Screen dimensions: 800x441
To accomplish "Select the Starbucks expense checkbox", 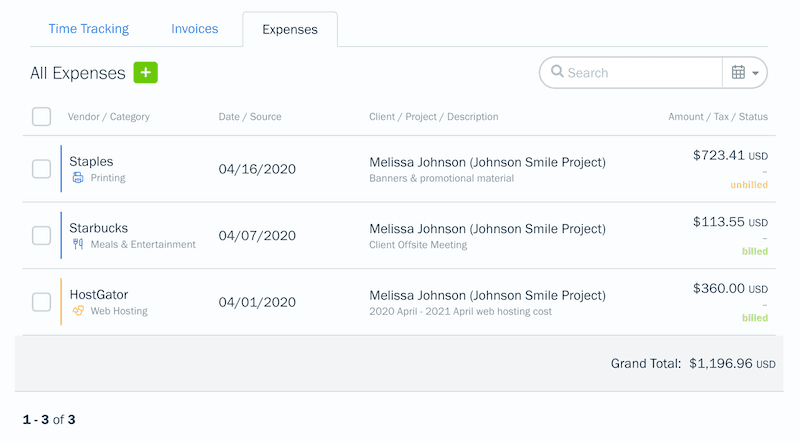I will click(41, 236).
